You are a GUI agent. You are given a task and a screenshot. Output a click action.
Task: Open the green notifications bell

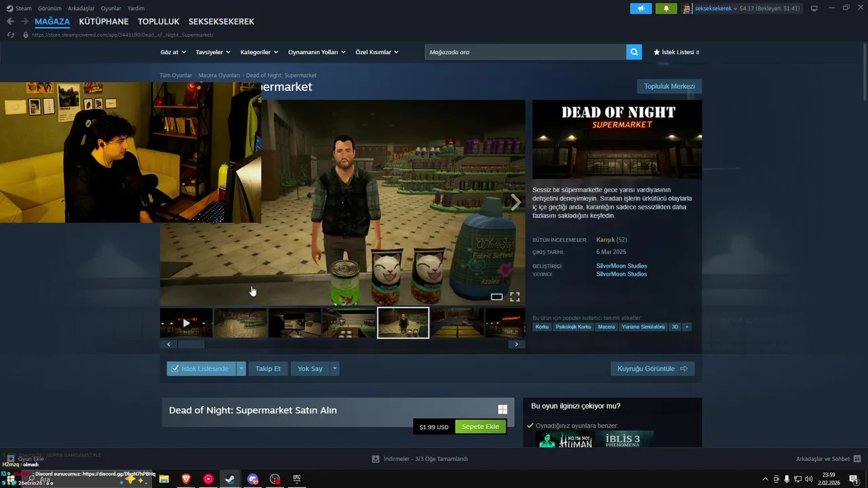click(x=666, y=9)
